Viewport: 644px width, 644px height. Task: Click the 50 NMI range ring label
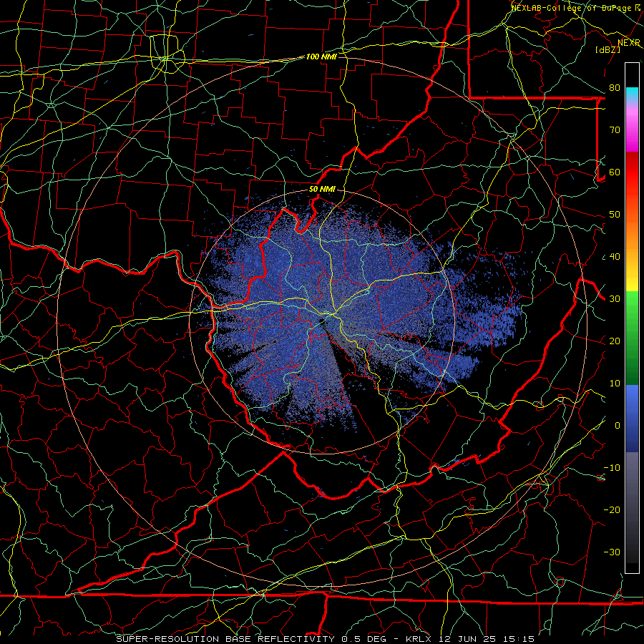[x=322, y=190]
